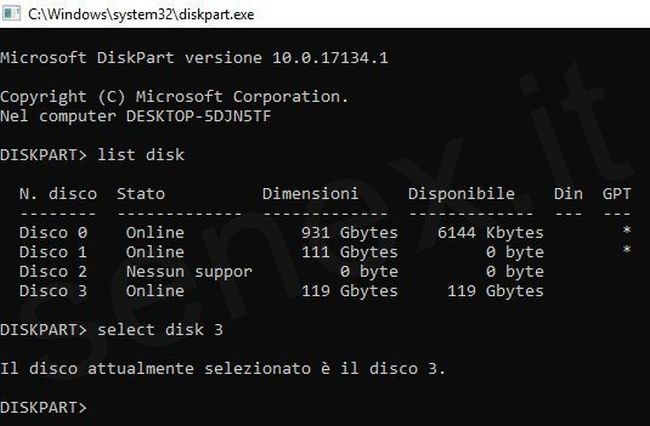Click the 'Stato' column header
Image resolution: width=650 pixels, height=426 pixels.
pyautogui.click(x=141, y=194)
